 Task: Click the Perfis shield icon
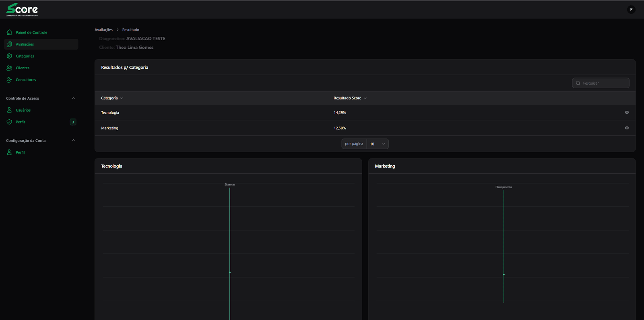pyautogui.click(x=9, y=122)
